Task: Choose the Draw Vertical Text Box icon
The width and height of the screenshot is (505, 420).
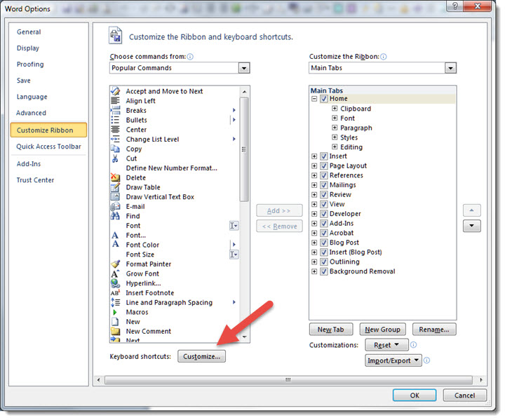Action: [115, 197]
